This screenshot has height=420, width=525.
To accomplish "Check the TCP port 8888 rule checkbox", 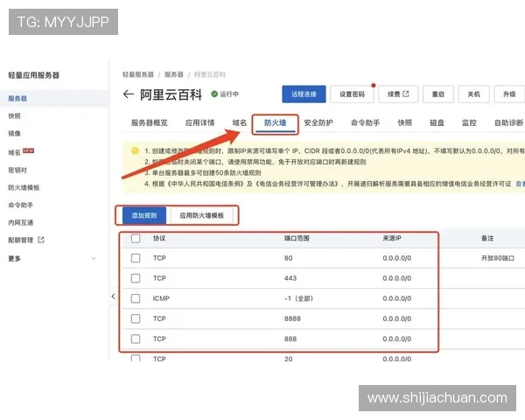I will click(x=136, y=318).
